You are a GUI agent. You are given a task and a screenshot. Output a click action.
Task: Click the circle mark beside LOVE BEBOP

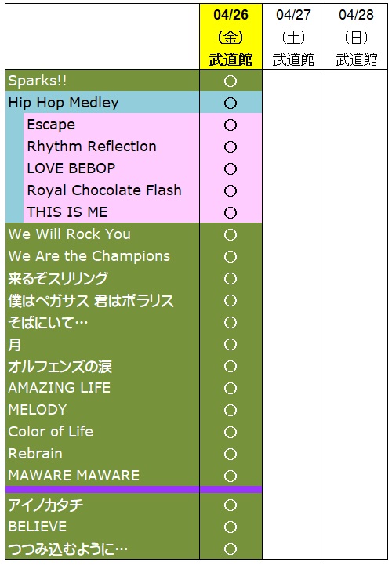coord(230,169)
